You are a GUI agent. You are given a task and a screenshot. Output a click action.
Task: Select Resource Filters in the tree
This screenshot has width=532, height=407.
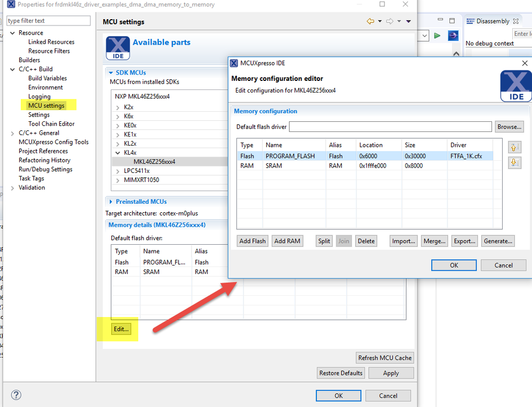point(49,51)
